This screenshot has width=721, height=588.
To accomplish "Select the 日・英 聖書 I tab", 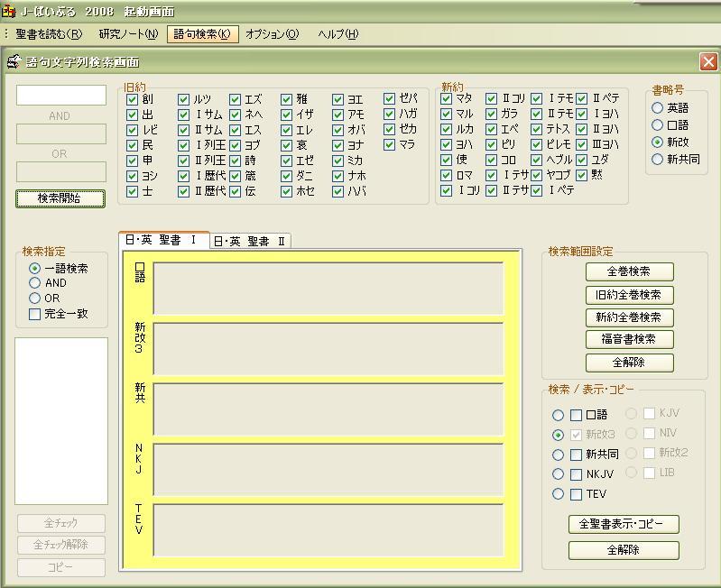I will point(163,240).
